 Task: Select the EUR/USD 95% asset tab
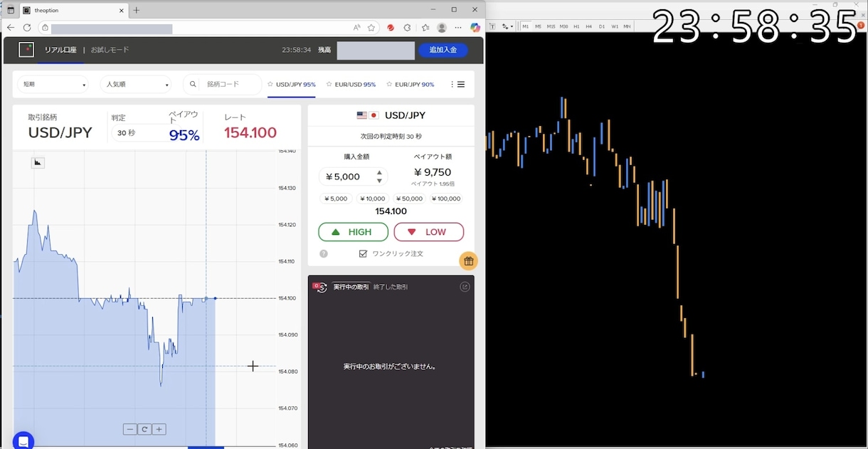click(355, 84)
